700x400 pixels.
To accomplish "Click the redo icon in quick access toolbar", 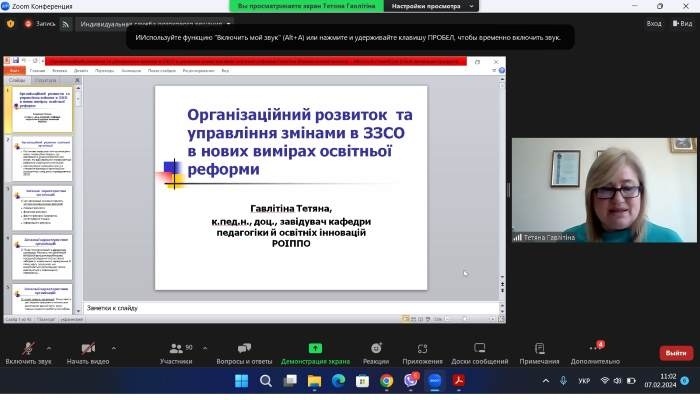I will pyautogui.click(x=35, y=61).
